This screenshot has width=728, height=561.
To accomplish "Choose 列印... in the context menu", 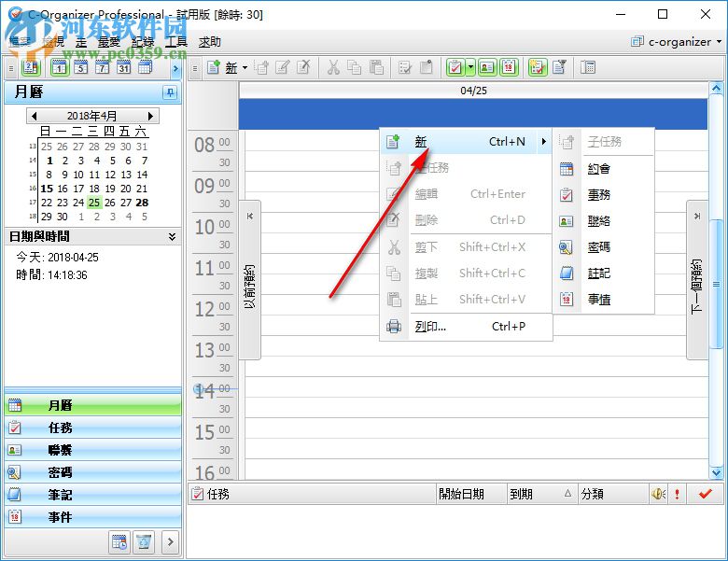I will (x=466, y=327).
